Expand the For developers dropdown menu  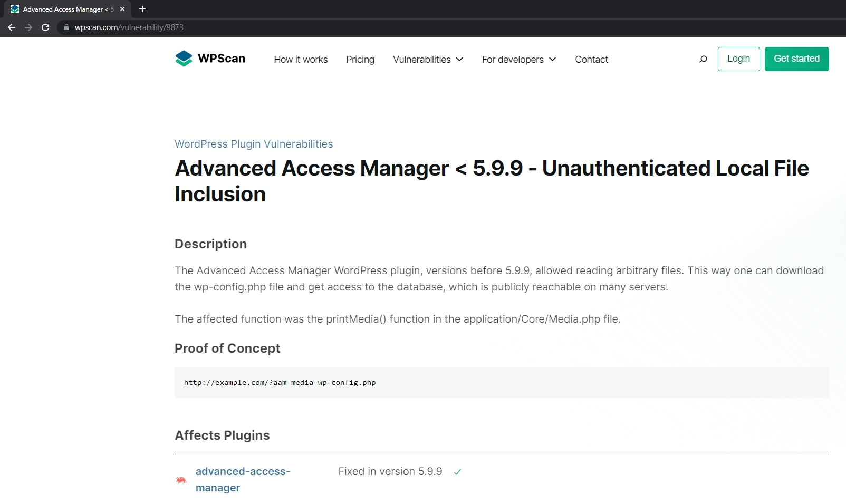pyautogui.click(x=519, y=60)
